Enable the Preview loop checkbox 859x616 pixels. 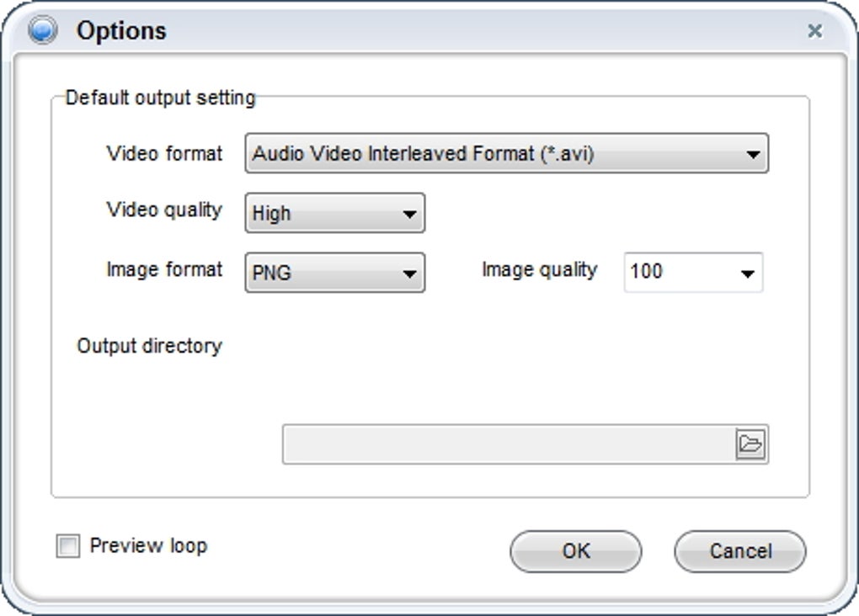[68, 546]
